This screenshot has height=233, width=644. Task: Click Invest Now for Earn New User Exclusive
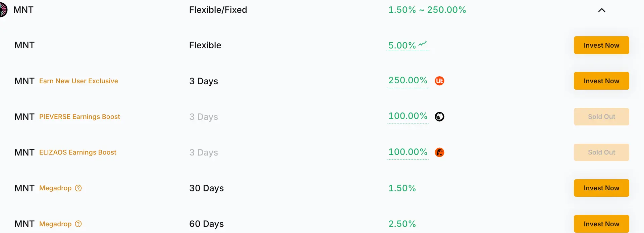601,81
